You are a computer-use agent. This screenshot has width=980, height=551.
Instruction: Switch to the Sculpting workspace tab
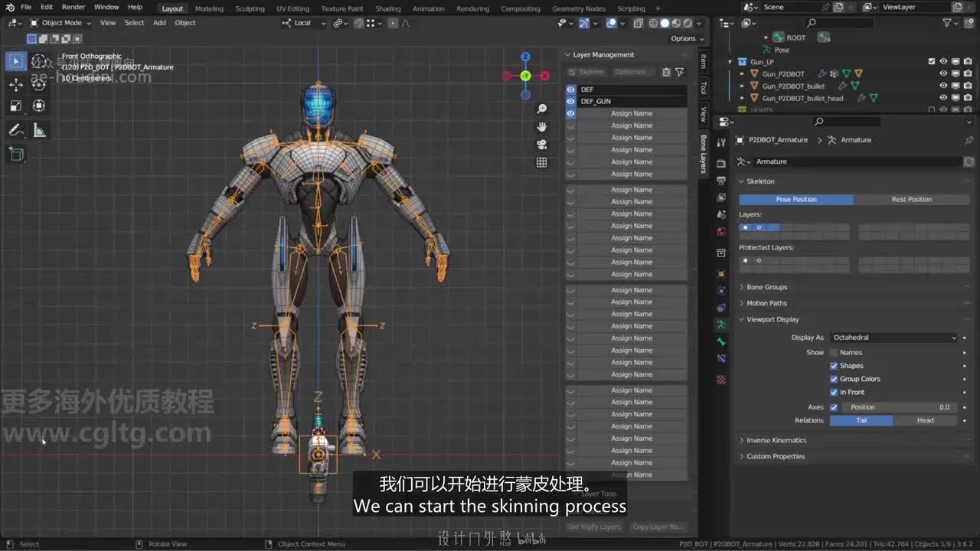[250, 8]
